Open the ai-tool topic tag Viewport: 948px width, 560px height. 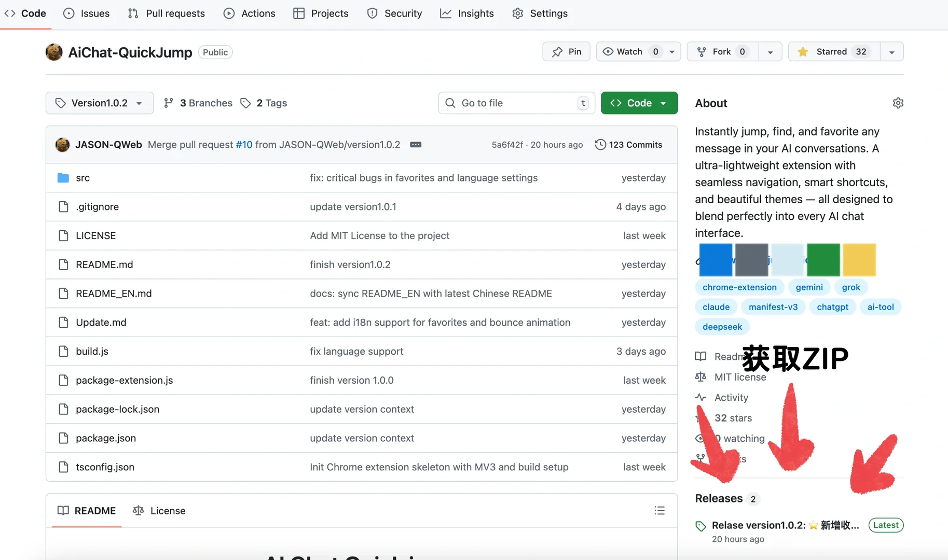[881, 307]
